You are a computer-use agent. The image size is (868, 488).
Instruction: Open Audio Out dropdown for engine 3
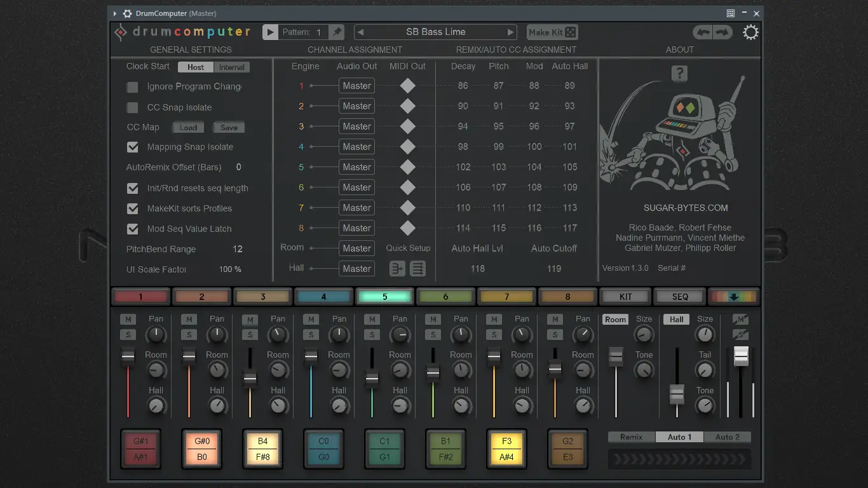pyautogui.click(x=356, y=126)
